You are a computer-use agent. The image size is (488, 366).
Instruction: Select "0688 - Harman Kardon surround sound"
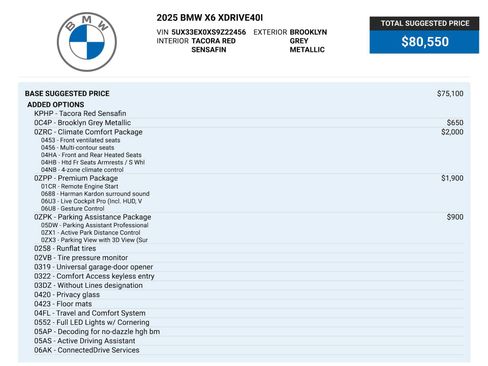click(95, 194)
